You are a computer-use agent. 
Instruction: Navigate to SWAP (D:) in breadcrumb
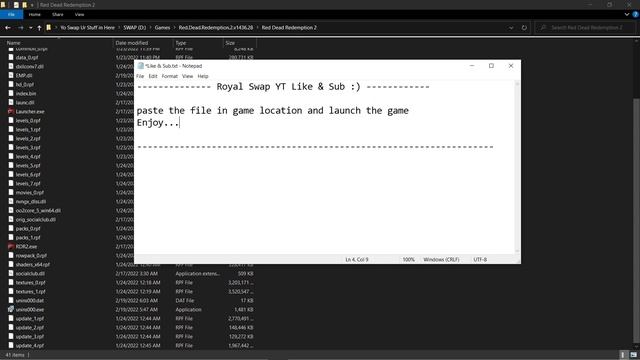[x=135, y=28]
